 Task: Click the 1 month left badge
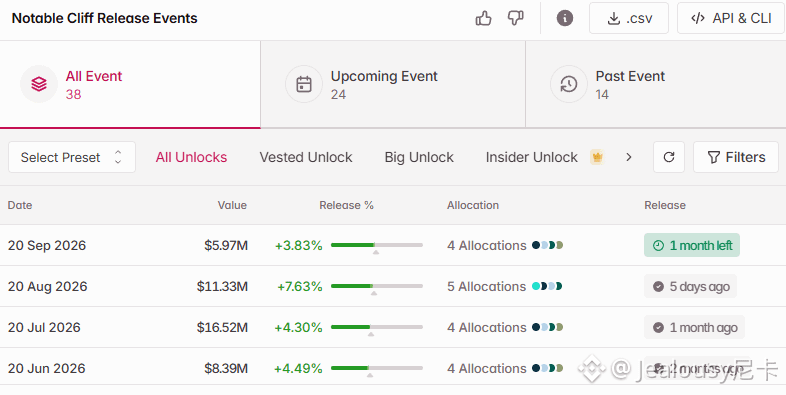tap(692, 245)
